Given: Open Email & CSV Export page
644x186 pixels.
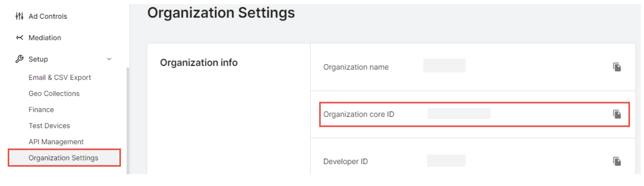Looking at the screenshot, I should (59, 78).
